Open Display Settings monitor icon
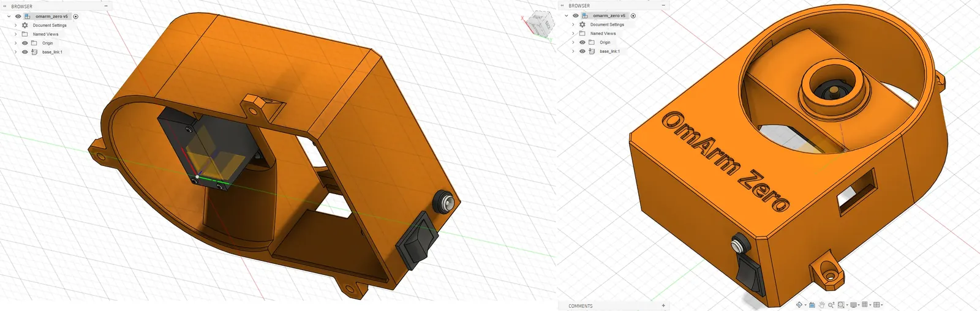 853,305
